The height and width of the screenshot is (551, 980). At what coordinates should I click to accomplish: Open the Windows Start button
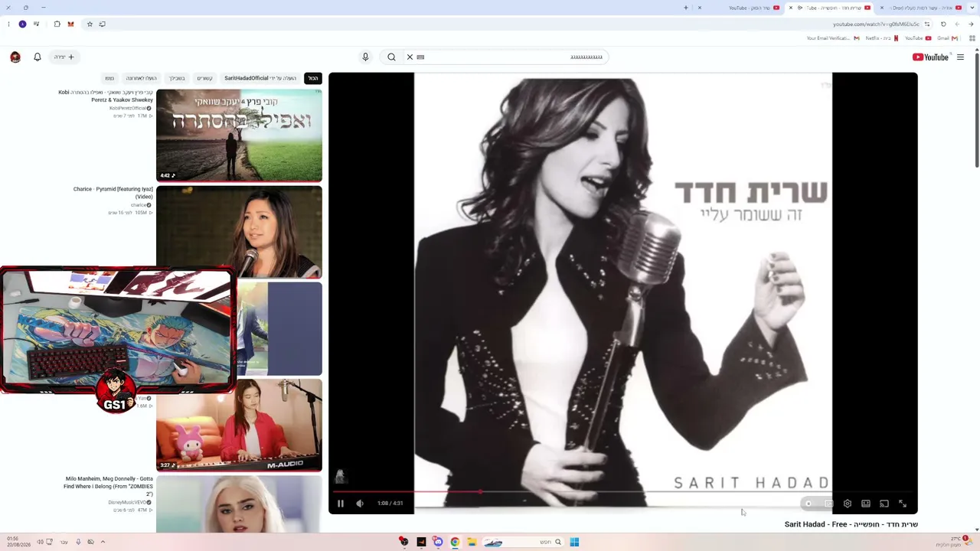coord(574,542)
